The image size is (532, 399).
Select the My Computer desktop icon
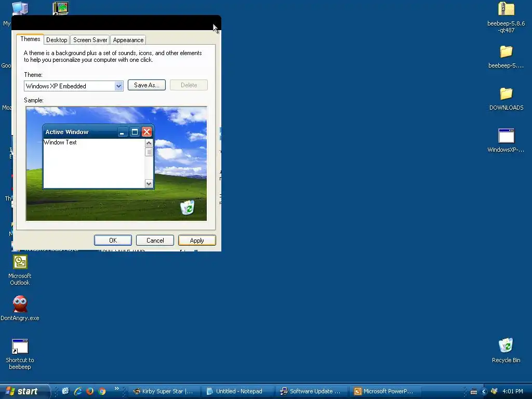tap(20, 8)
